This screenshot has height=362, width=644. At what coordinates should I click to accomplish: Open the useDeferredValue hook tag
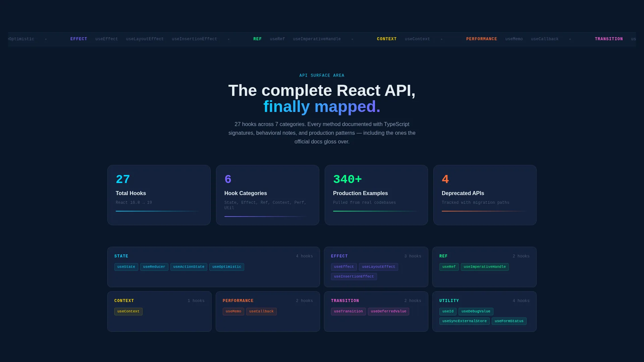tap(388, 311)
